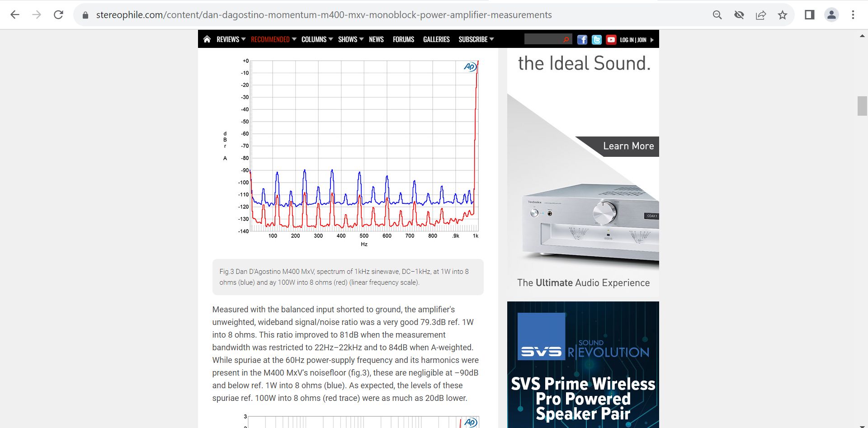Toggle browser side panel
Image resolution: width=868 pixels, height=428 pixels.
coord(809,15)
